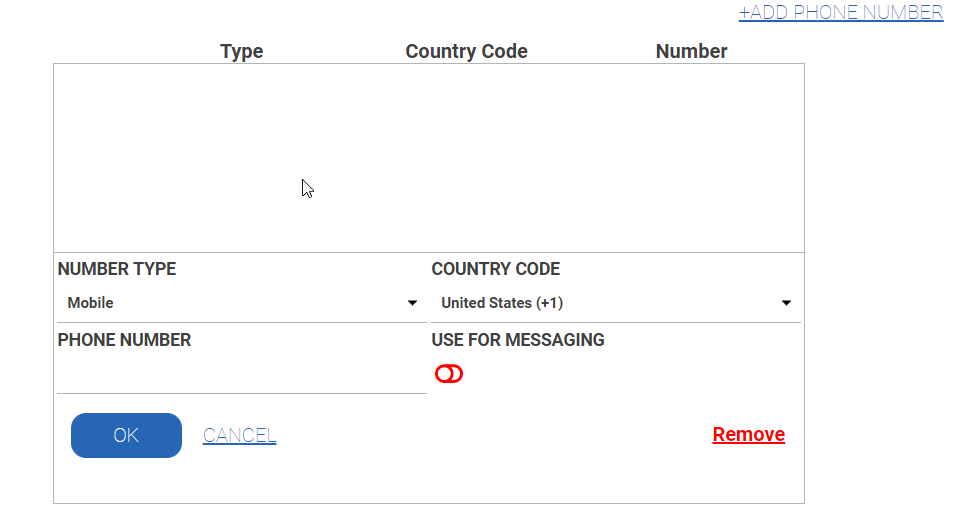Screen dimensions: 955x506
Task: Click the United States (+1) selection
Action: (x=509, y=303)
